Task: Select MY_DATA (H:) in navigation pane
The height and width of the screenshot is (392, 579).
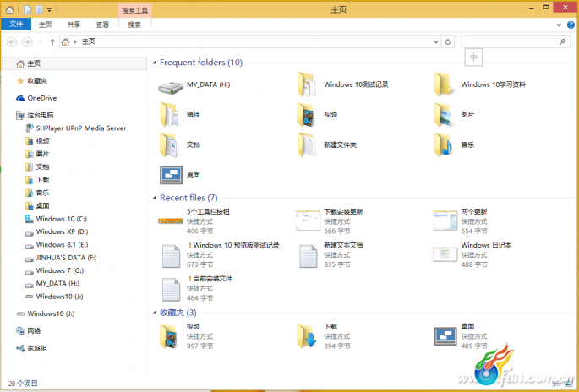Action: (52, 284)
